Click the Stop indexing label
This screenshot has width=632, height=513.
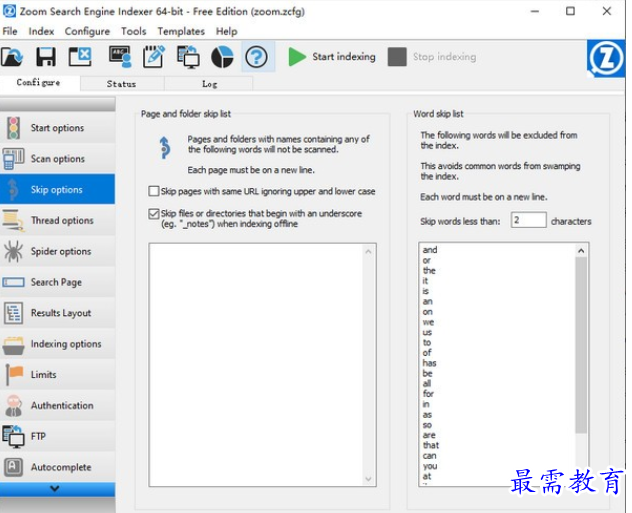coord(444,57)
